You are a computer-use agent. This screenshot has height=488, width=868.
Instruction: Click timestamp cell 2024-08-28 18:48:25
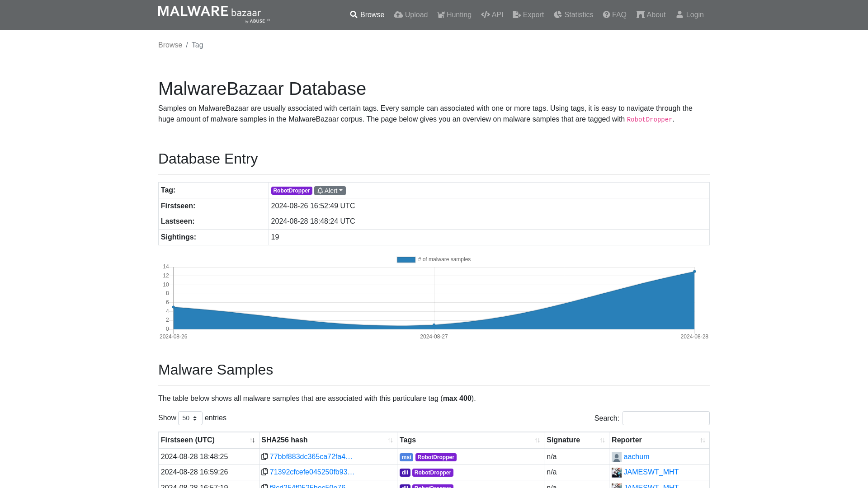(194, 456)
